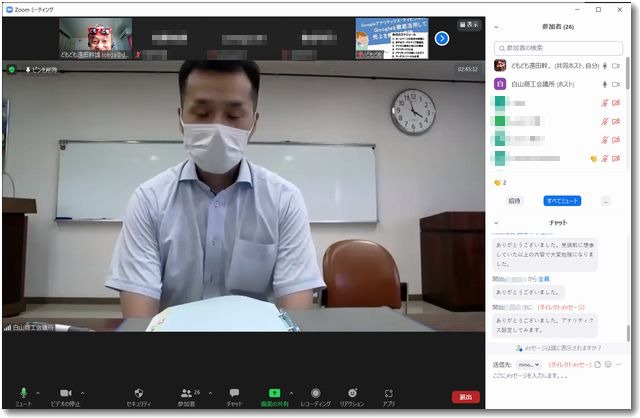The height and width of the screenshot is (418, 640).
Task: Open the Apps icon in the toolbar
Action: coord(388,393)
